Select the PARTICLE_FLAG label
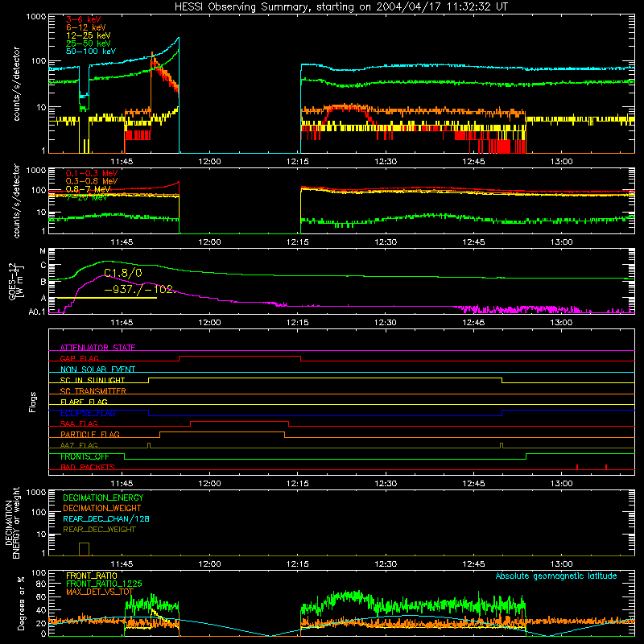The image size is (644, 644). (x=90, y=434)
